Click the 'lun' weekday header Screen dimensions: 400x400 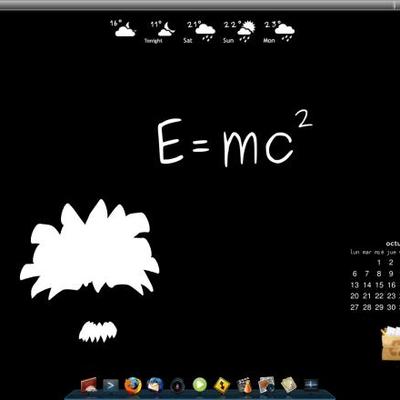click(355, 252)
